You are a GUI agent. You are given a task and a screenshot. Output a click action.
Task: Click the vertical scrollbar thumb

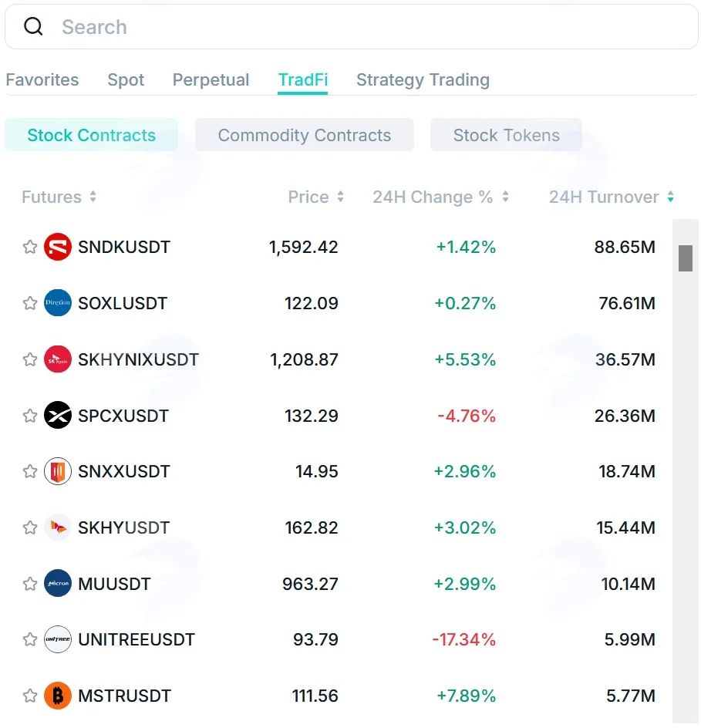point(686,258)
